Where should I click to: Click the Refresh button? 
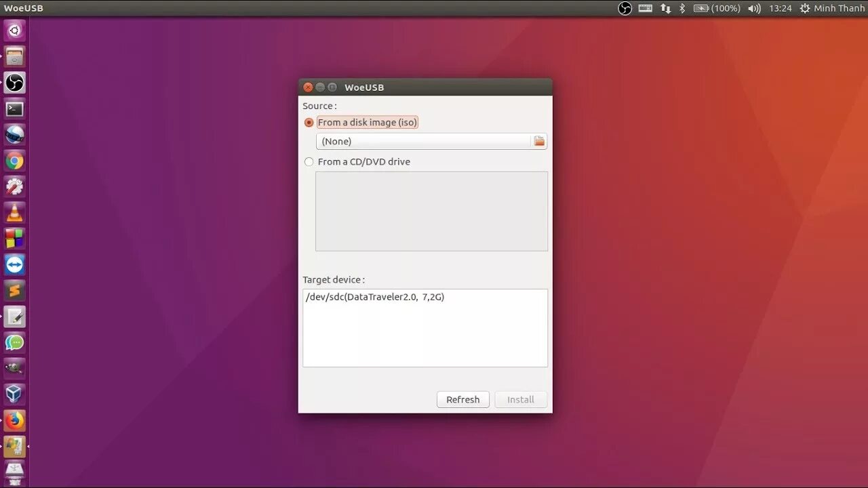[x=462, y=400]
